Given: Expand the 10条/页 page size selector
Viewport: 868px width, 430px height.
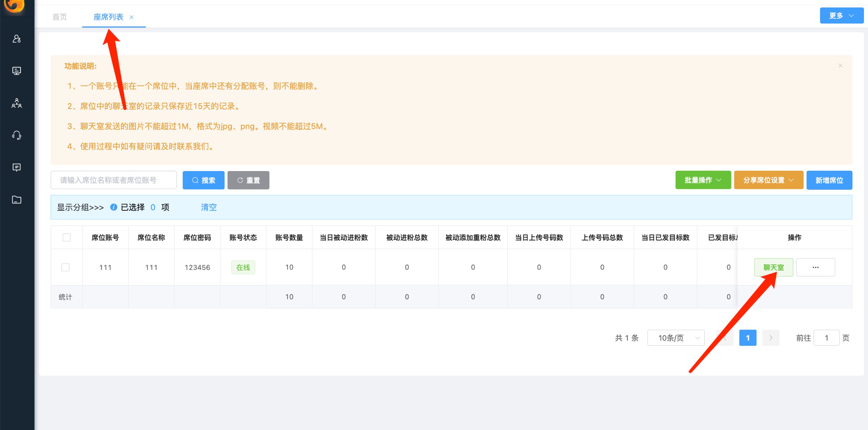Looking at the screenshot, I should click(676, 338).
